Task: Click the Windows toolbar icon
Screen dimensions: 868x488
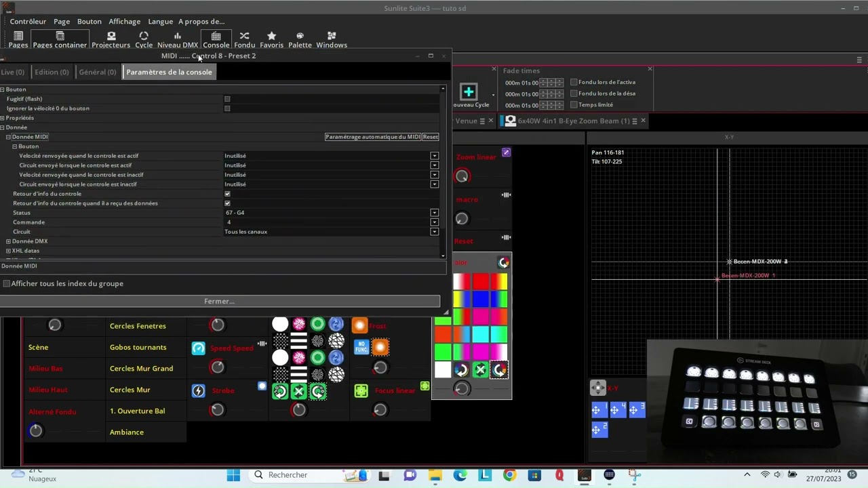Action: tap(332, 39)
